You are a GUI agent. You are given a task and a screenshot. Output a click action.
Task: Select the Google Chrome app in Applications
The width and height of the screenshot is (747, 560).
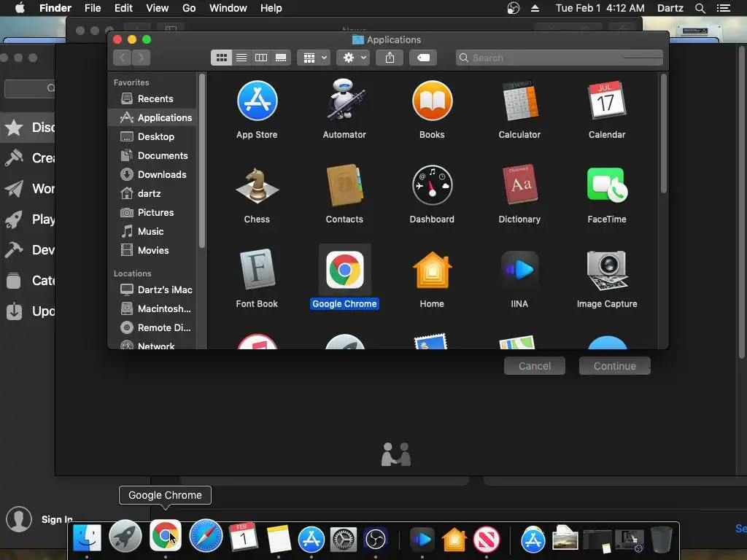click(344, 270)
